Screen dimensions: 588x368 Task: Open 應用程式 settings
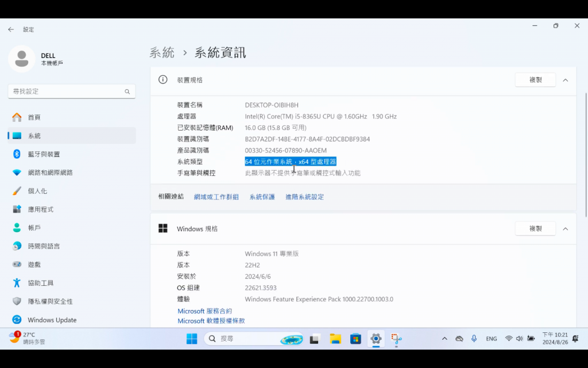(72, 209)
